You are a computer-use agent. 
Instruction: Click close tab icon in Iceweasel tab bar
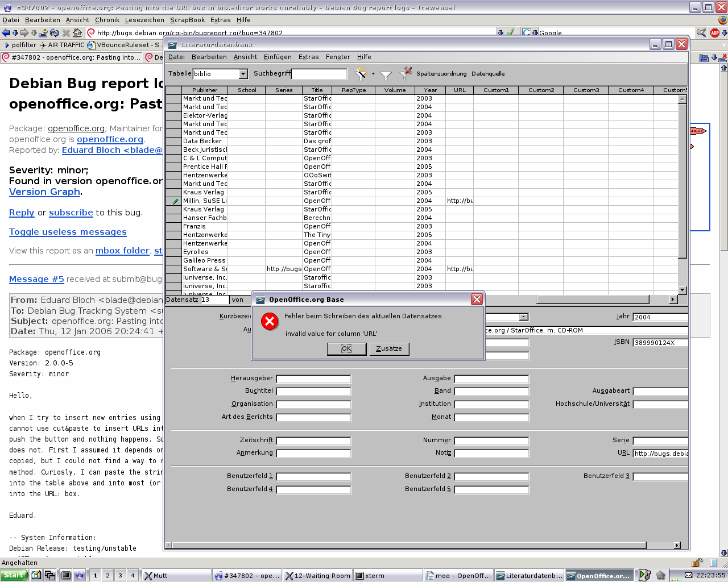[723, 57]
